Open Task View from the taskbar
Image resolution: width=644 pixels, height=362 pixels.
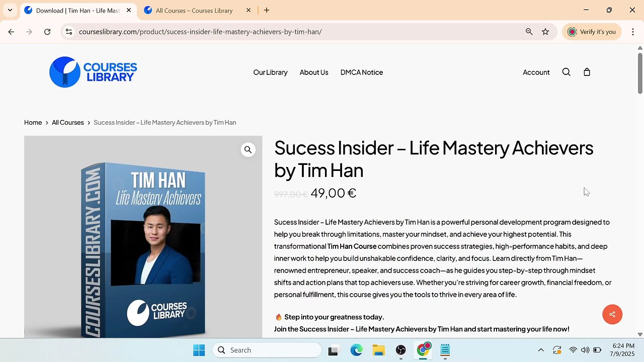click(333, 350)
